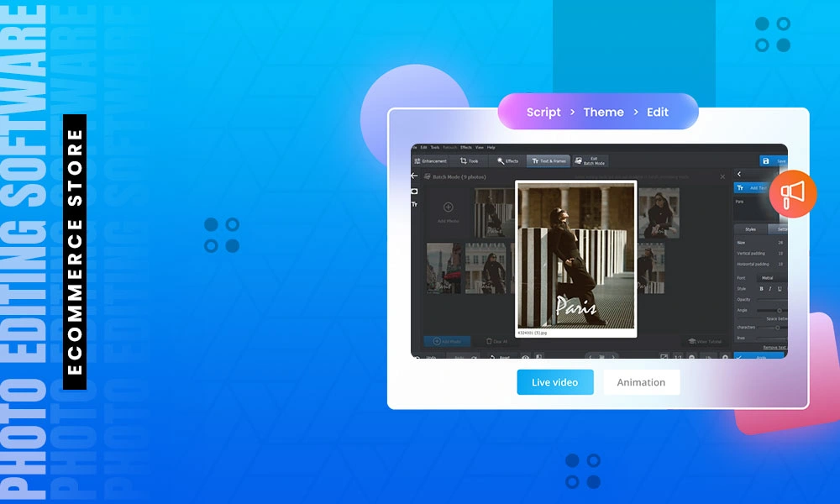Select the Eiffel Tower photo thumbnail
This screenshot has width=840, height=504.
(x=444, y=268)
